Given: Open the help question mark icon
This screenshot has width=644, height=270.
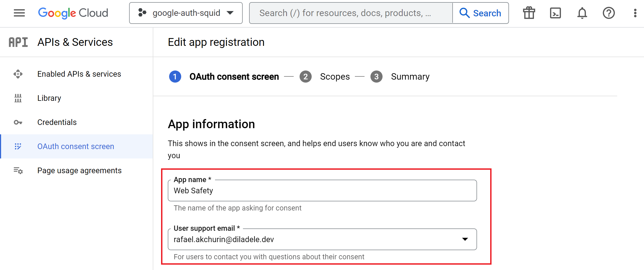Looking at the screenshot, I should 609,13.
